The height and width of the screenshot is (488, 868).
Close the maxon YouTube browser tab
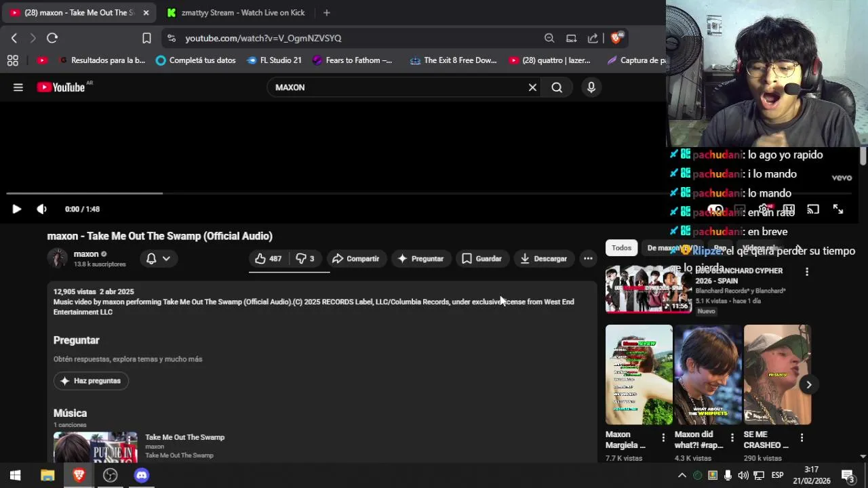[146, 12]
